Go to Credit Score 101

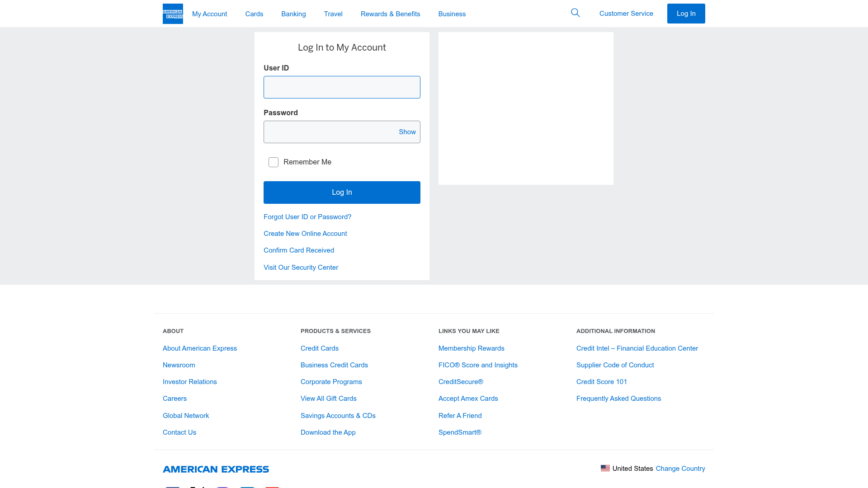[602, 382]
